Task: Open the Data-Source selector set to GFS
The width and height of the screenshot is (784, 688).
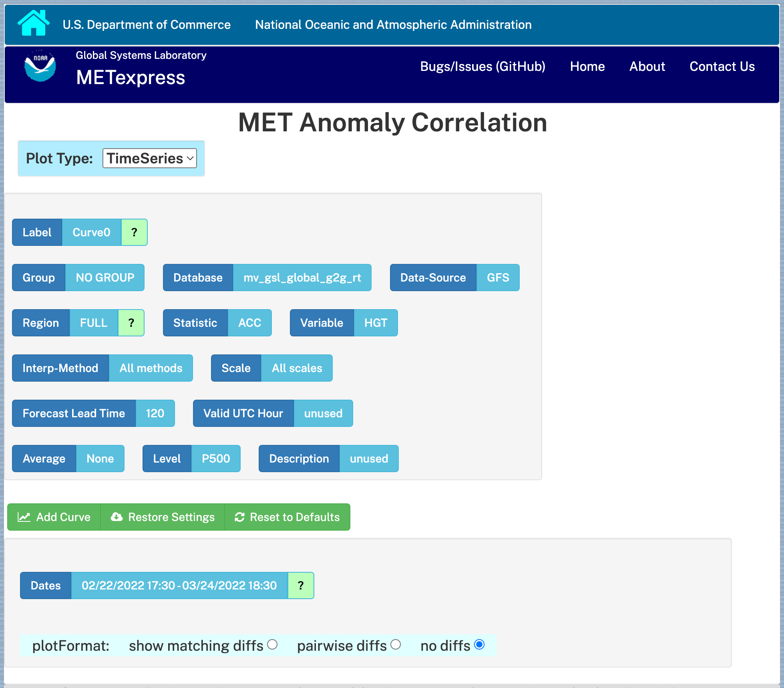Action: point(498,278)
